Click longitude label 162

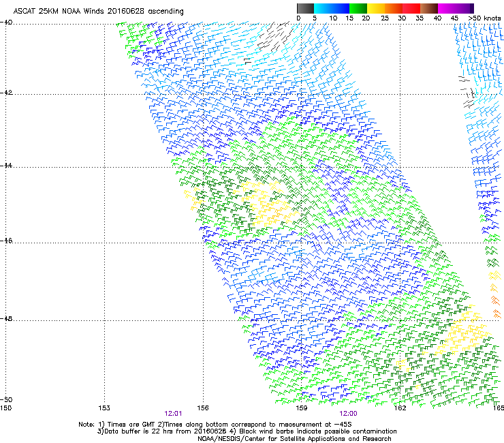(400, 408)
